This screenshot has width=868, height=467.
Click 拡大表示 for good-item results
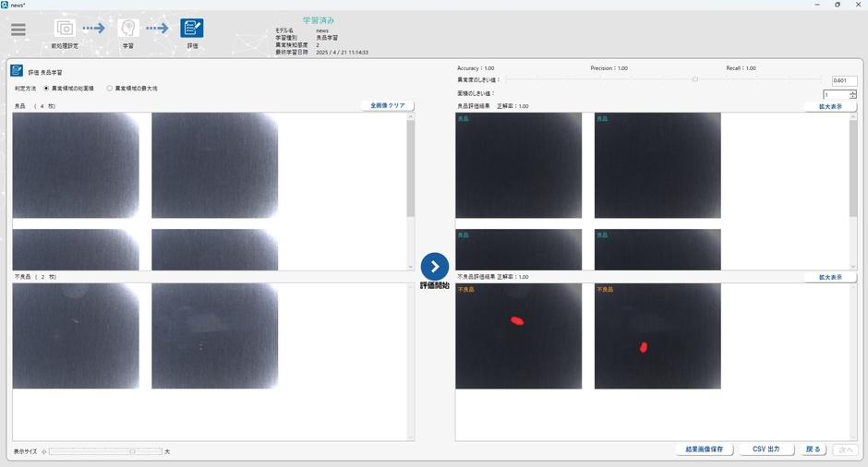click(x=830, y=106)
